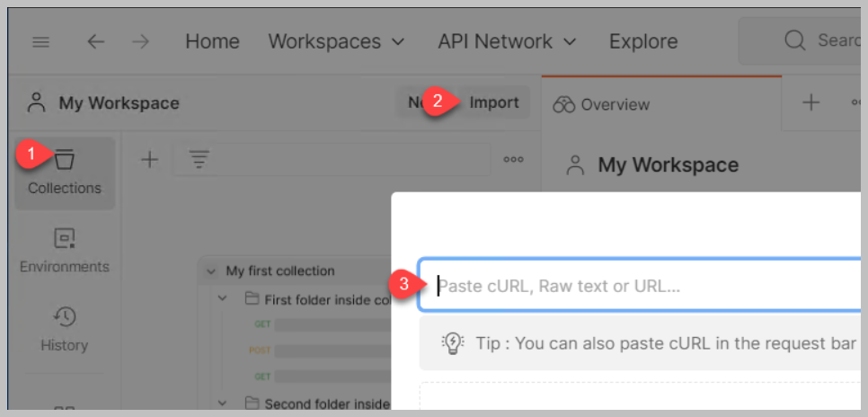Click the Import button
The height and width of the screenshot is (417, 868).
point(493,102)
